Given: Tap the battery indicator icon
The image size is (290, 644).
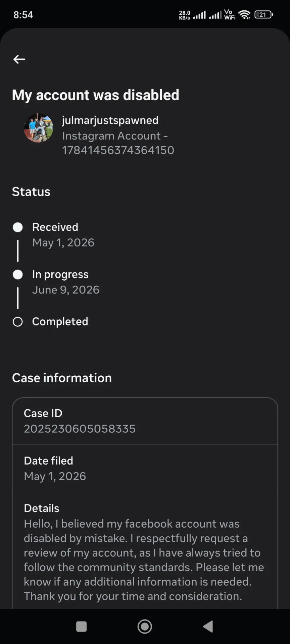Looking at the screenshot, I should click(x=264, y=15).
